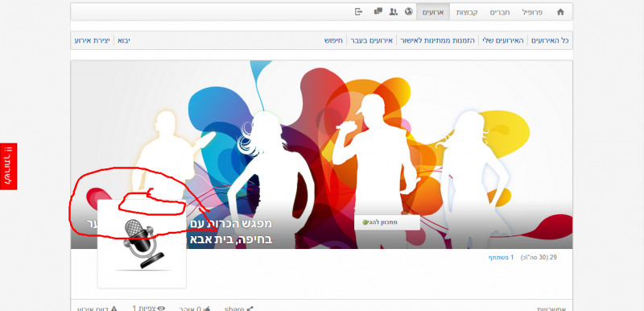Click the microphone event avatar thumbnail

[142, 244]
